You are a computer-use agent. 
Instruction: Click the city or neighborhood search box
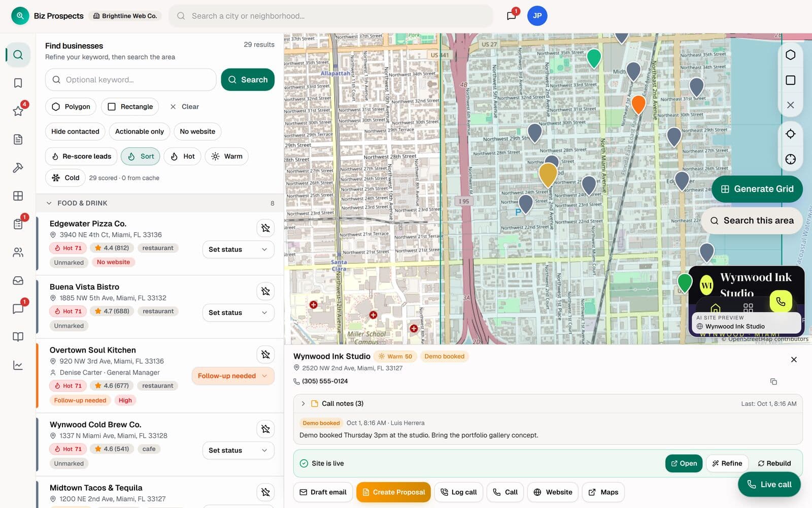331,16
